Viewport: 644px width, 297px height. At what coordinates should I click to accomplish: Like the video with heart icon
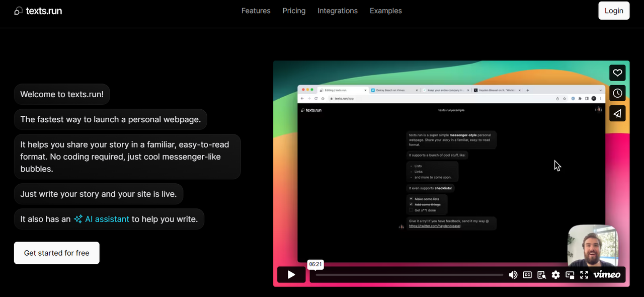click(x=617, y=73)
